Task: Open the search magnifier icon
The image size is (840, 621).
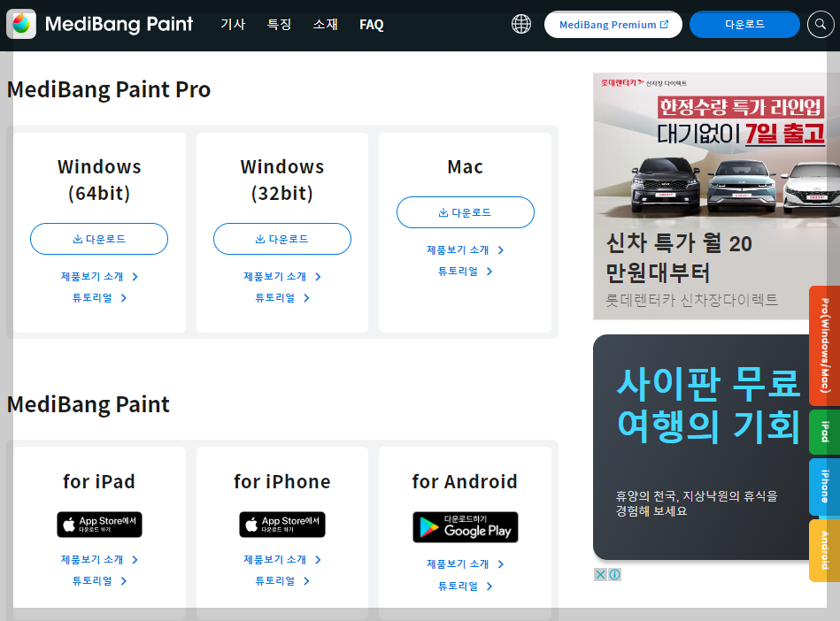Action: pyautogui.click(x=821, y=24)
